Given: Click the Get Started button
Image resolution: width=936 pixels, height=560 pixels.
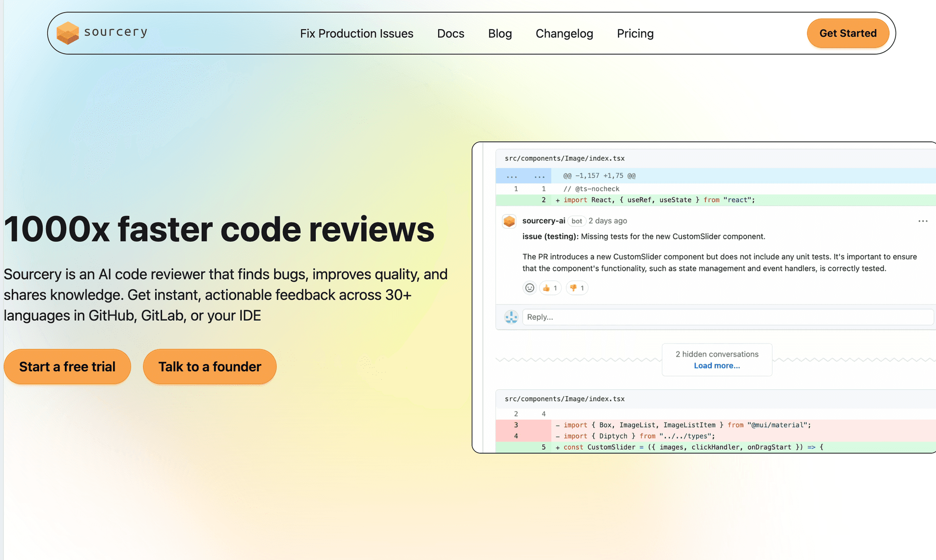Looking at the screenshot, I should point(848,33).
